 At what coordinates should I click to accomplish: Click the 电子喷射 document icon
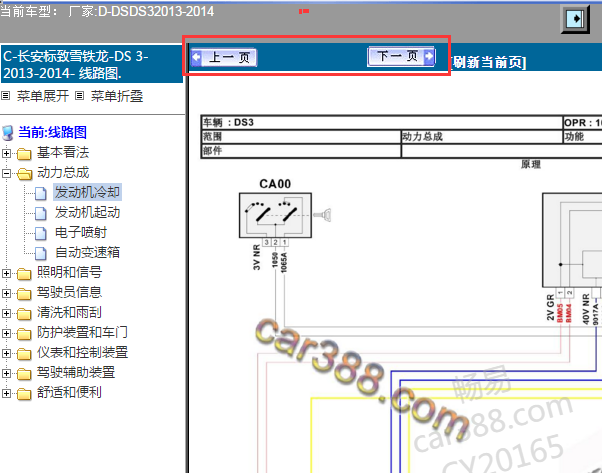(40, 233)
